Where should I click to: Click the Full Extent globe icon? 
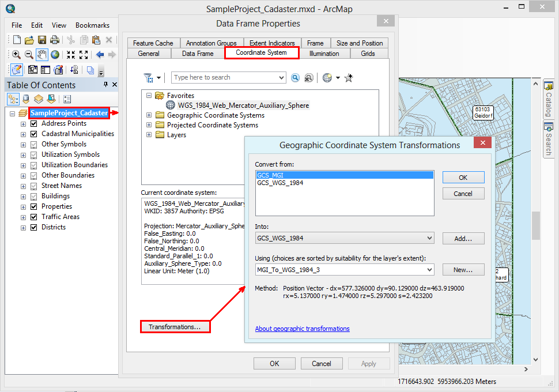pos(55,54)
